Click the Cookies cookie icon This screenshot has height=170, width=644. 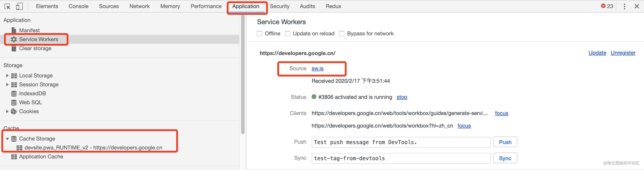(14, 111)
